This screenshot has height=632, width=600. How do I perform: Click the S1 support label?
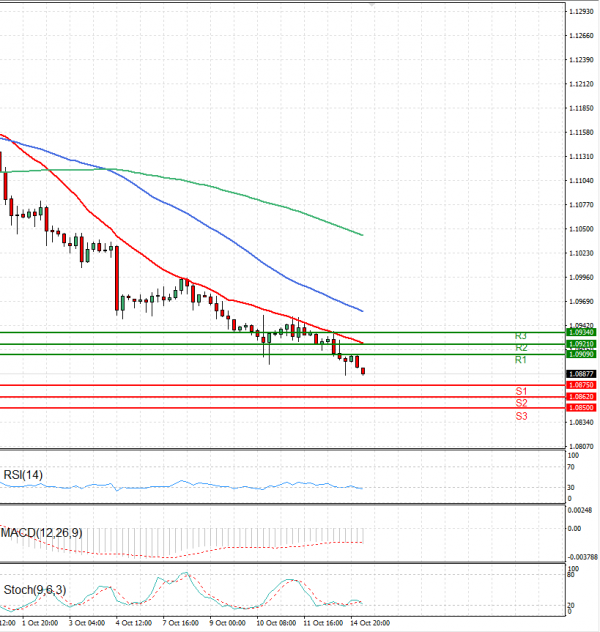(521, 391)
